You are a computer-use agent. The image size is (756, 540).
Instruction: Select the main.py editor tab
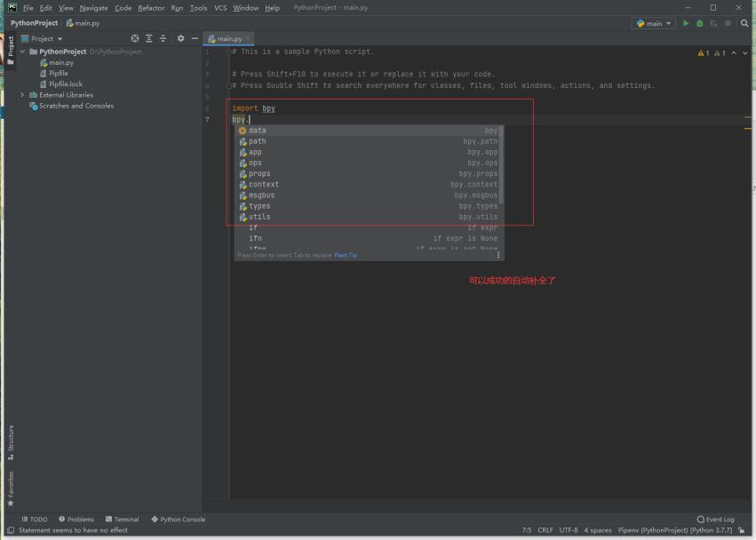pos(227,38)
